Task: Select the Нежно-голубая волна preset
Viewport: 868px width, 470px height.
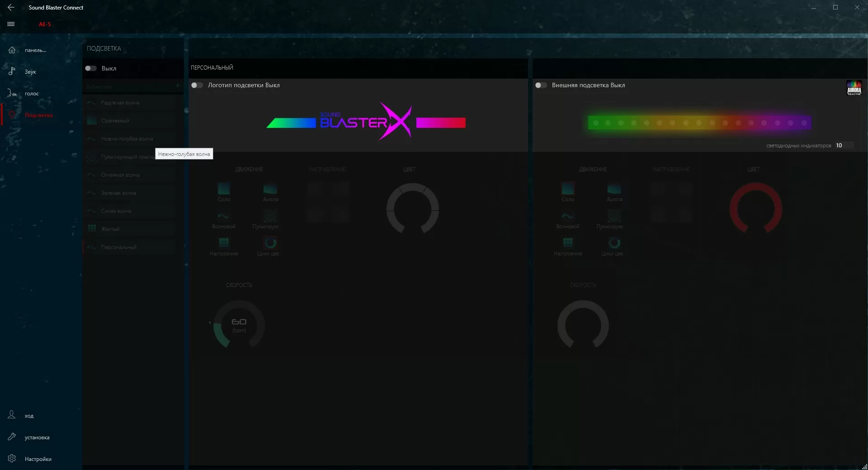Action: pyautogui.click(x=130, y=139)
